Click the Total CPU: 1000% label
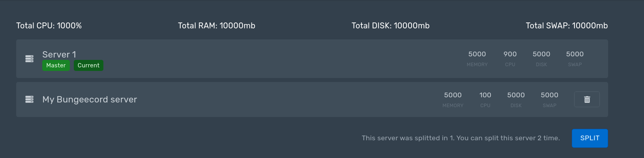The width and height of the screenshot is (644, 158). (x=49, y=26)
